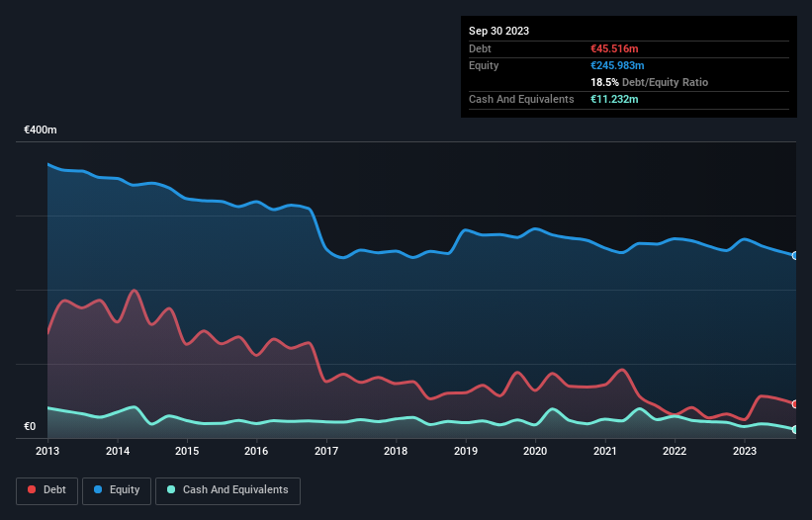Click the €245.983m equity value
Image resolution: width=812 pixels, height=520 pixels.
[x=617, y=65]
